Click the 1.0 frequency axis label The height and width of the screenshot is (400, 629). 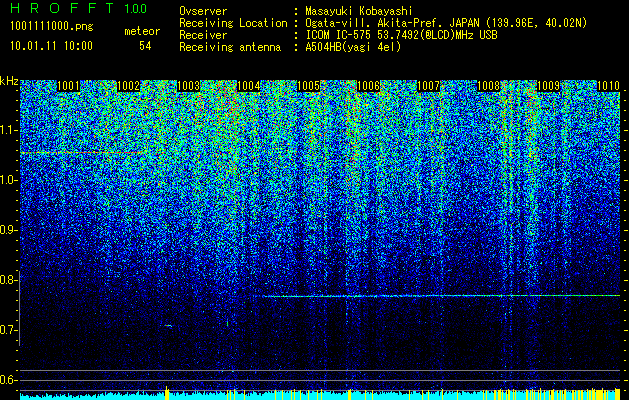pyautogui.click(x=8, y=181)
